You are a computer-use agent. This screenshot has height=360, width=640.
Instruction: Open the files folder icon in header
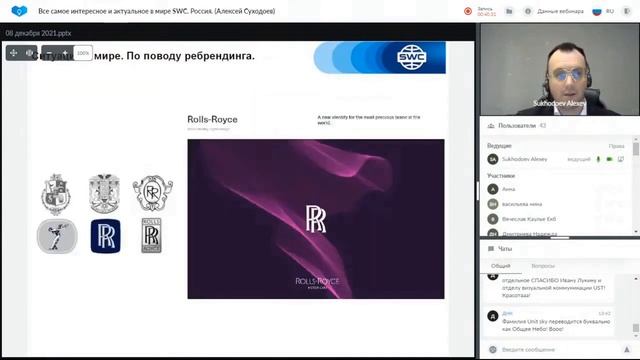pos(509,11)
